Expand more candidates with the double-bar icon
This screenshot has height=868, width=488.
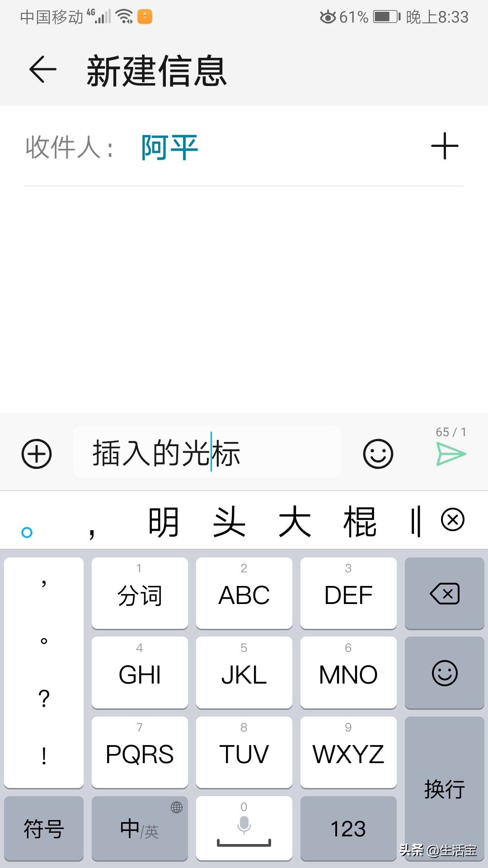(x=416, y=521)
